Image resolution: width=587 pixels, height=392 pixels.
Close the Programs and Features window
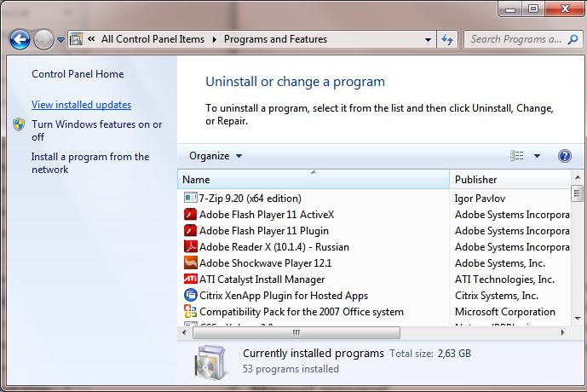pos(565,9)
